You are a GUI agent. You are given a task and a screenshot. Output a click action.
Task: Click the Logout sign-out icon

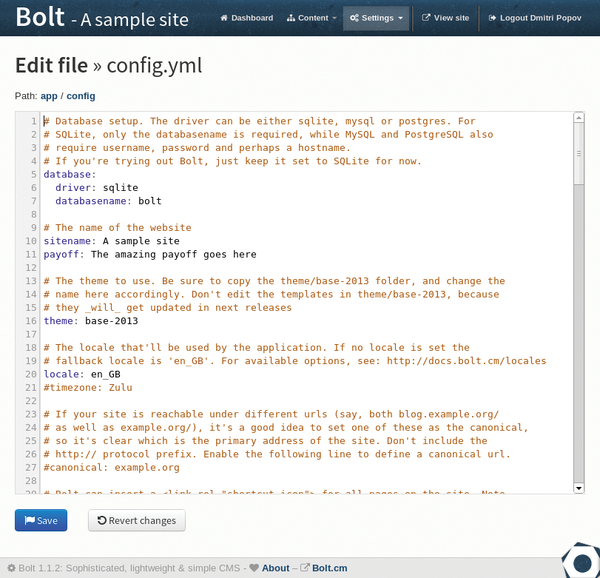coord(492,18)
